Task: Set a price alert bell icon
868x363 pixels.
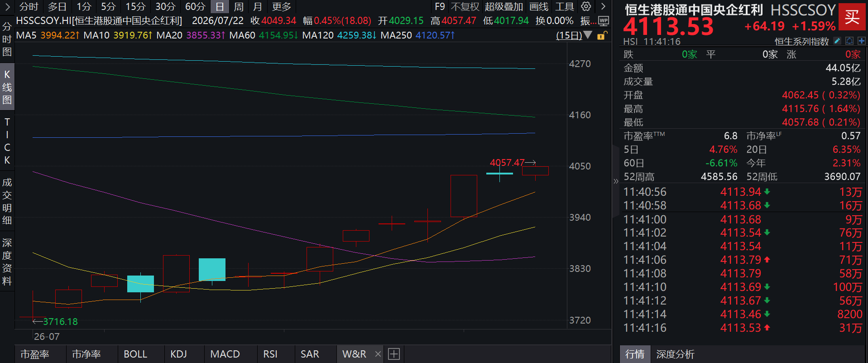Action: point(849,41)
